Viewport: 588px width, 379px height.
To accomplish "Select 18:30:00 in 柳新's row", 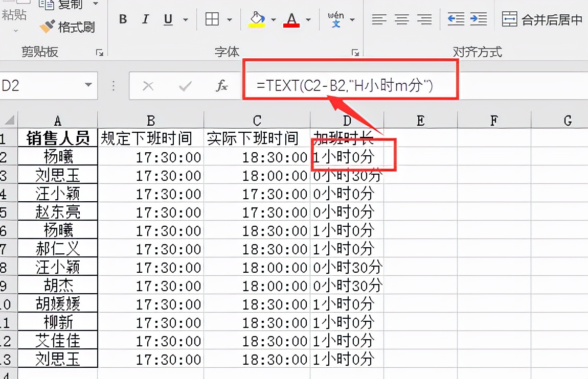I will pyautogui.click(x=257, y=322).
